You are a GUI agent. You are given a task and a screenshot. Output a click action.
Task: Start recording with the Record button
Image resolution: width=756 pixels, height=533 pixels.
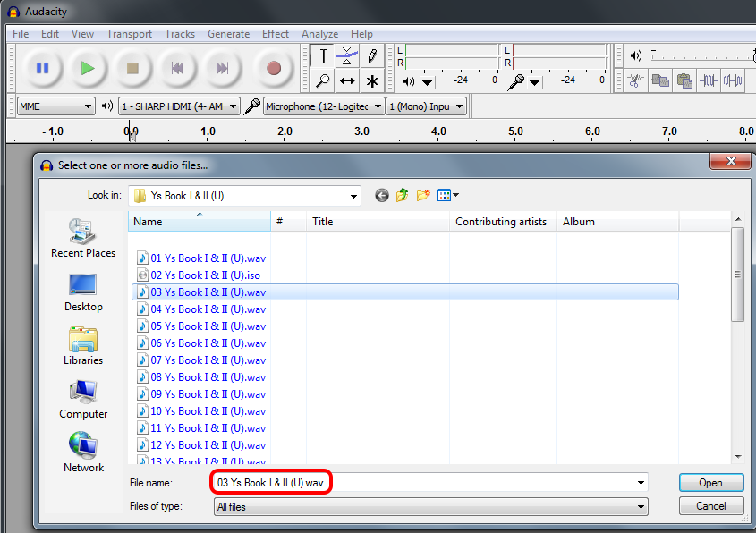(x=274, y=68)
